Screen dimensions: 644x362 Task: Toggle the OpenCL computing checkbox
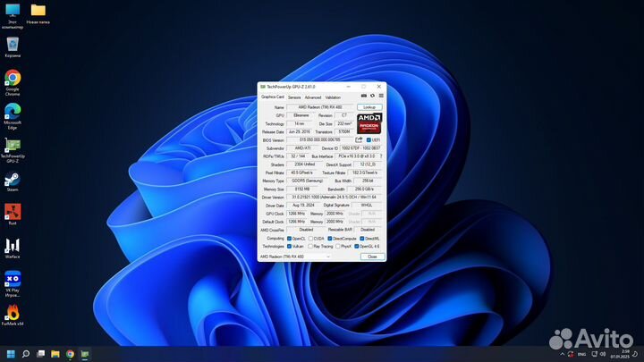tap(289, 239)
